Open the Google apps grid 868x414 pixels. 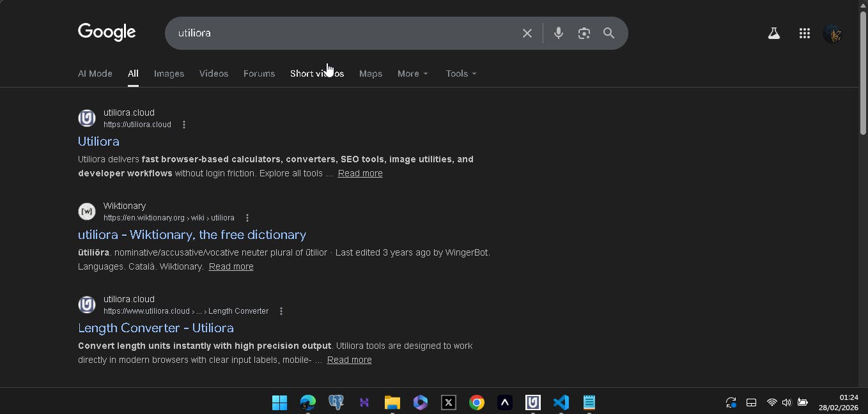click(805, 34)
